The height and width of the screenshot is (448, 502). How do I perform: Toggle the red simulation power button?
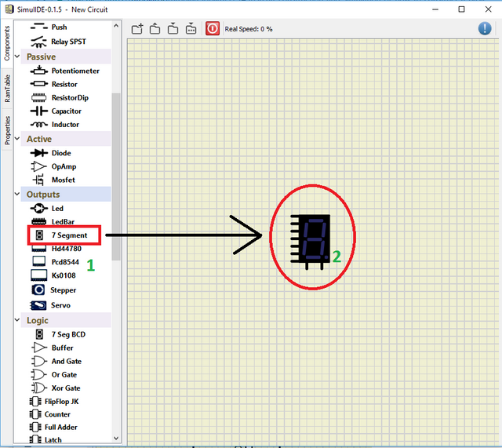click(213, 28)
